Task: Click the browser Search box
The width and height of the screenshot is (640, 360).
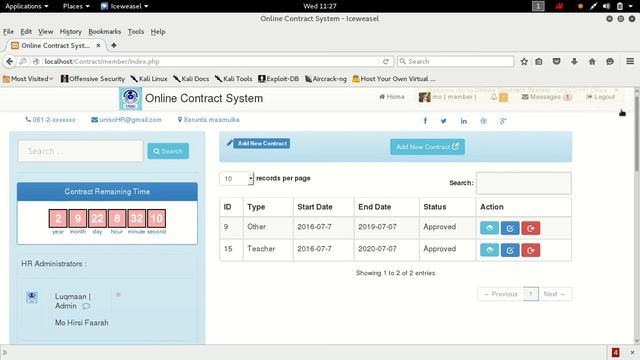Action: click(456, 62)
